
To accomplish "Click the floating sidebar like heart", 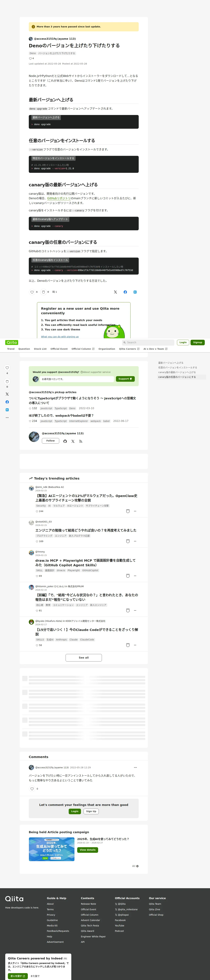I will pos(7,367).
